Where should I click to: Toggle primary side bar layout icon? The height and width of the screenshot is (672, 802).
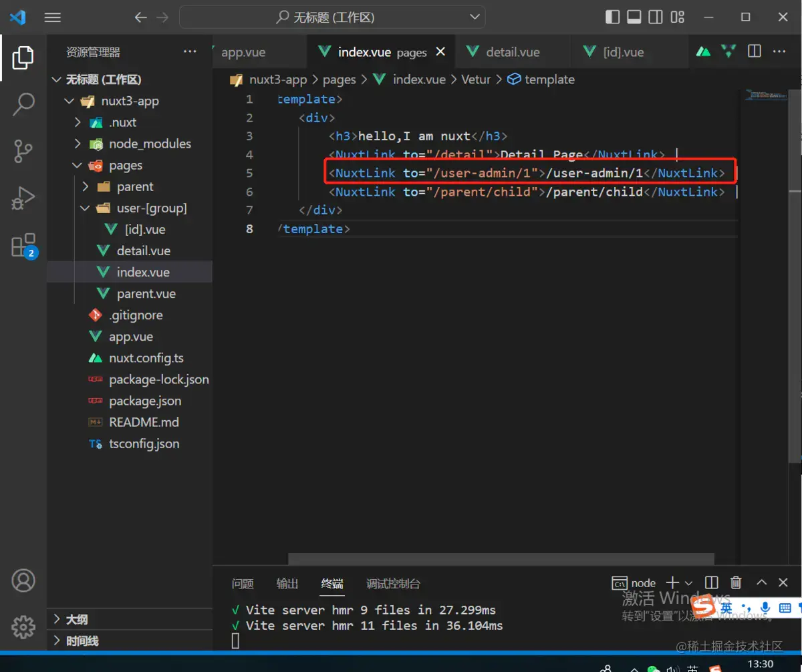[x=612, y=17]
